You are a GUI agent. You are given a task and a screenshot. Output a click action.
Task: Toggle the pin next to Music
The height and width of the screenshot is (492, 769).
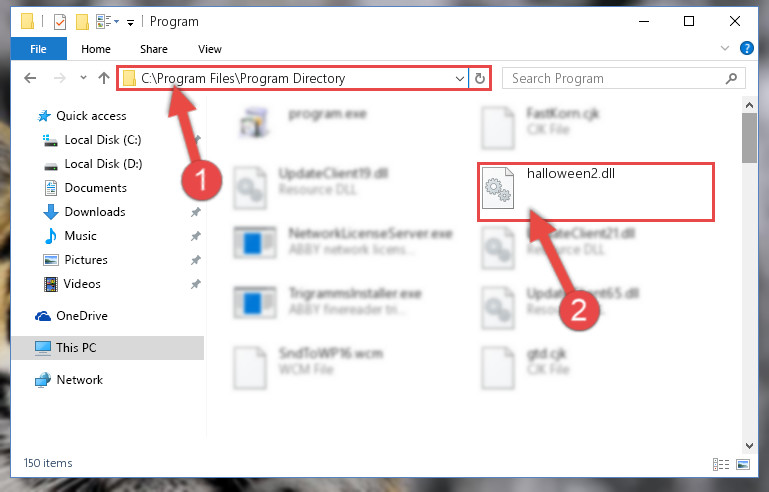[196, 236]
